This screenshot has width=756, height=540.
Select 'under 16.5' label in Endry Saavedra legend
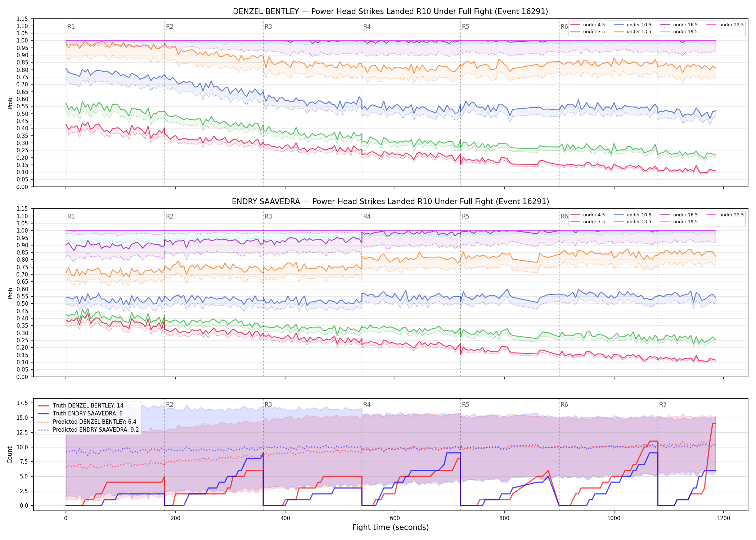685,215
